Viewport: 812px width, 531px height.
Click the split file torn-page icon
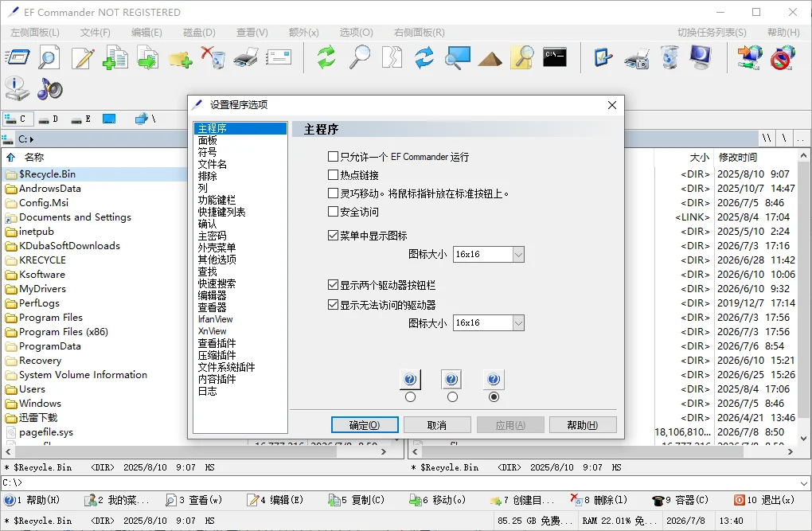[x=392, y=57]
